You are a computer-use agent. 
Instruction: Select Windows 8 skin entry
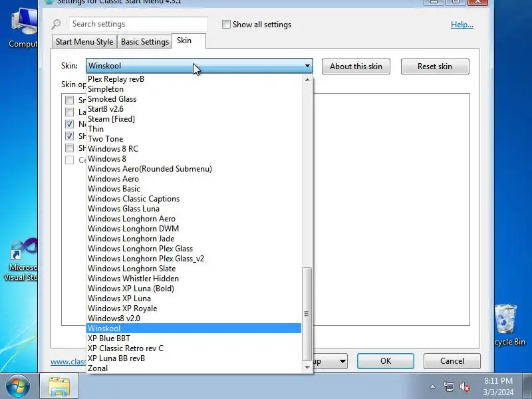[x=194, y=159]
